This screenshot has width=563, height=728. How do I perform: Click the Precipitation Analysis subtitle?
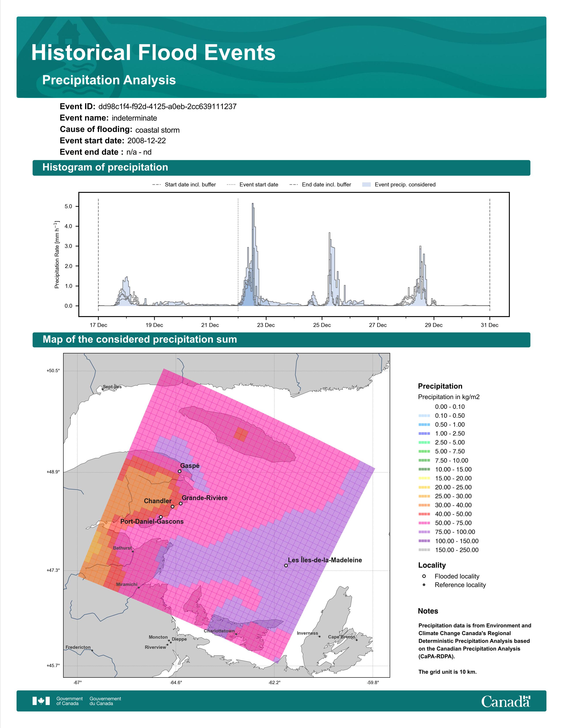click(x=109, y=80)
